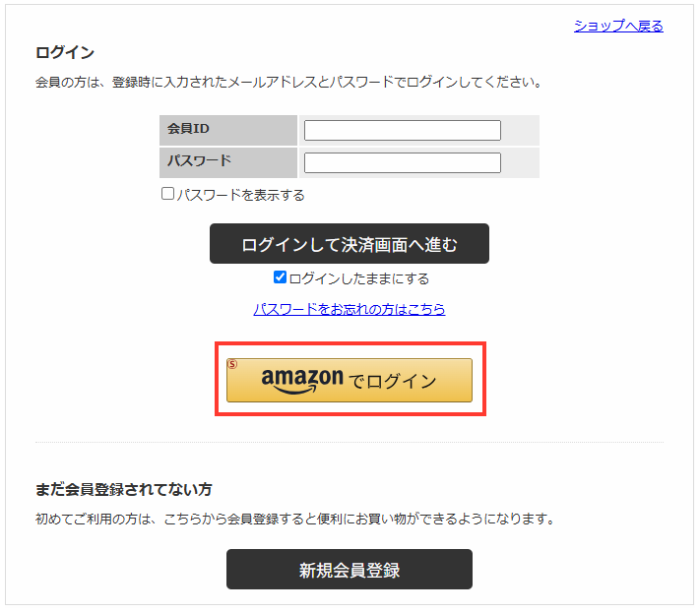This screenshot has height=613, width=700.
Task: Click the small orange badge icon on Amazon button
Action: [233, 364]
